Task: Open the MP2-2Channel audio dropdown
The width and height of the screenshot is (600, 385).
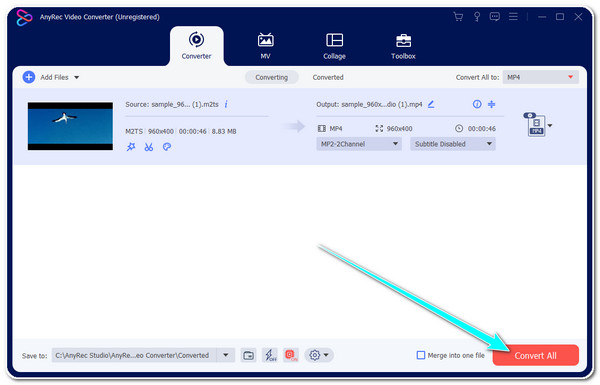Action: coord(359,144)
